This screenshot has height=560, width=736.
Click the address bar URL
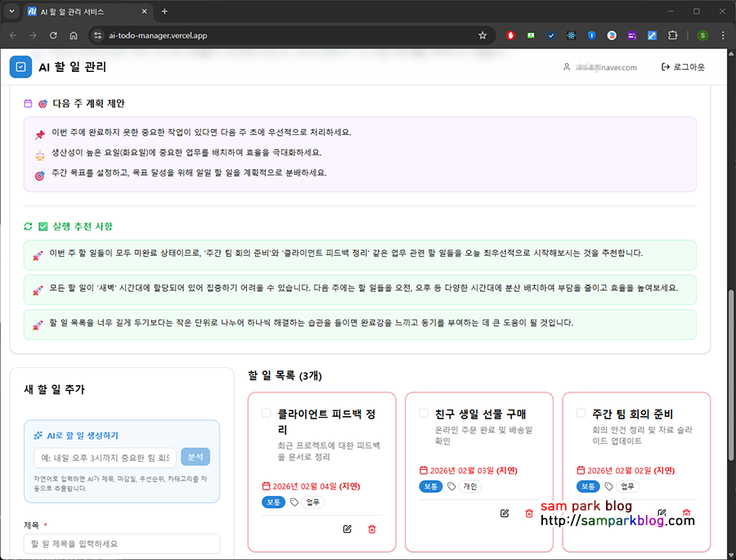coord(158,36)
